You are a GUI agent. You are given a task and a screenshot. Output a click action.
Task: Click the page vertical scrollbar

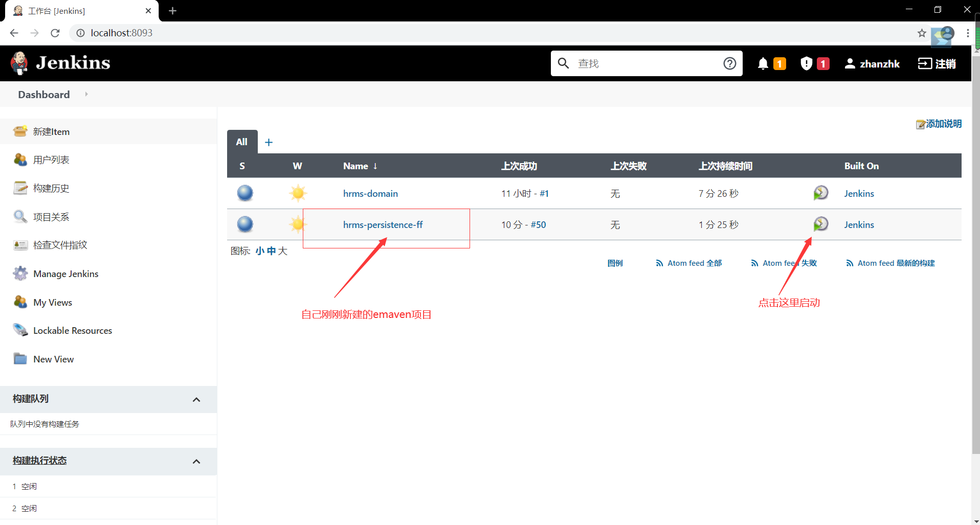click(976, 256)
